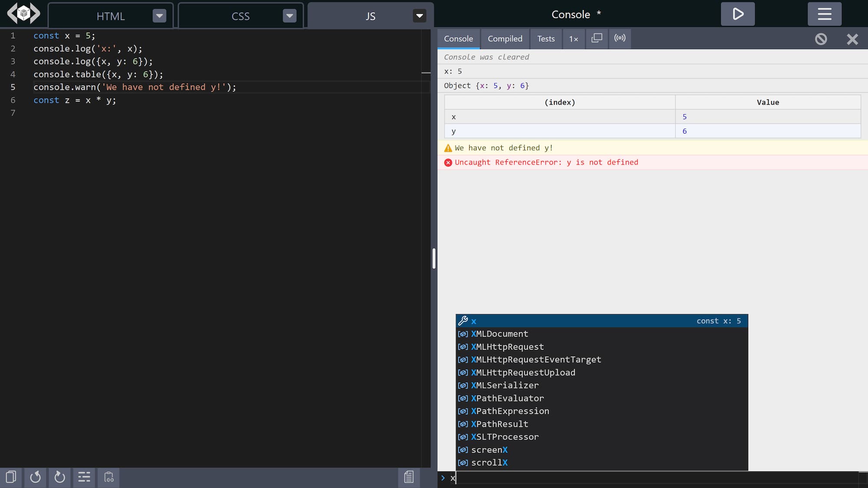Screen dimensions: 868x488
Task: Click the broadcast/live preview toggle icon
Action: [x=620, y=38]
